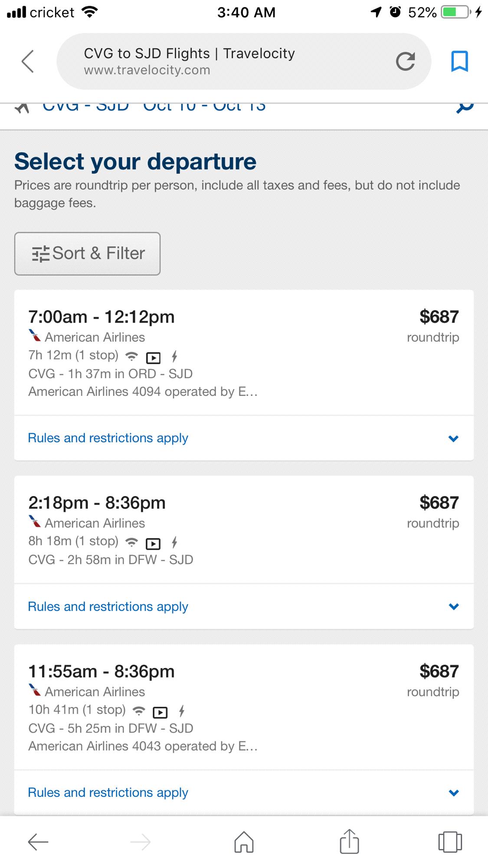Tap the bottom back arrow
Screen dimensions: 488x868
coord(38,842)
